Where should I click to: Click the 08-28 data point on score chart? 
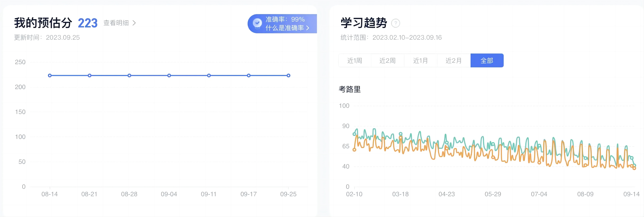click(x=129, y=76)
